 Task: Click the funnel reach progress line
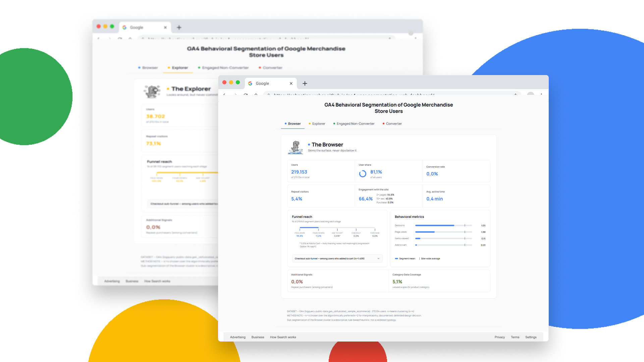click(337, 228)
